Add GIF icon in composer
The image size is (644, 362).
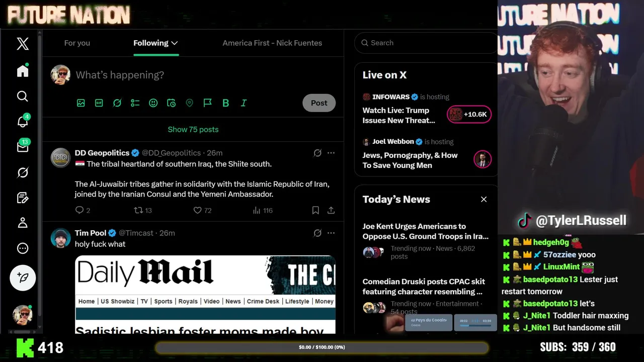[x=99, y=103]
